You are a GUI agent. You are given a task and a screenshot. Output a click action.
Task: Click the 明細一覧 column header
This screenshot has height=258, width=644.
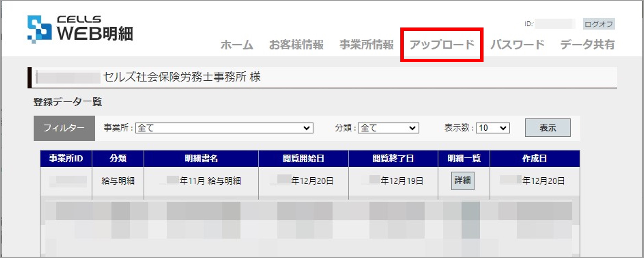coord(464,158)
